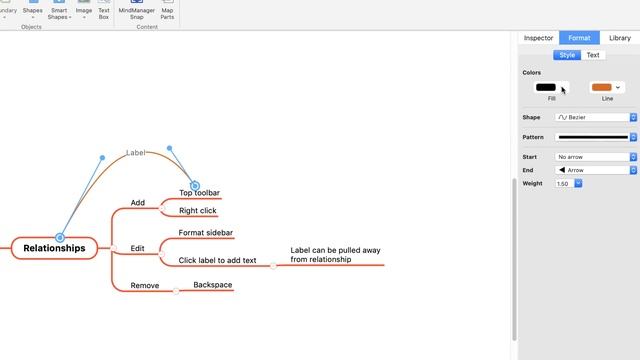This screenshot has width=640, height=360.
Task: Switch to the Library tab
Action: (620, 38)
